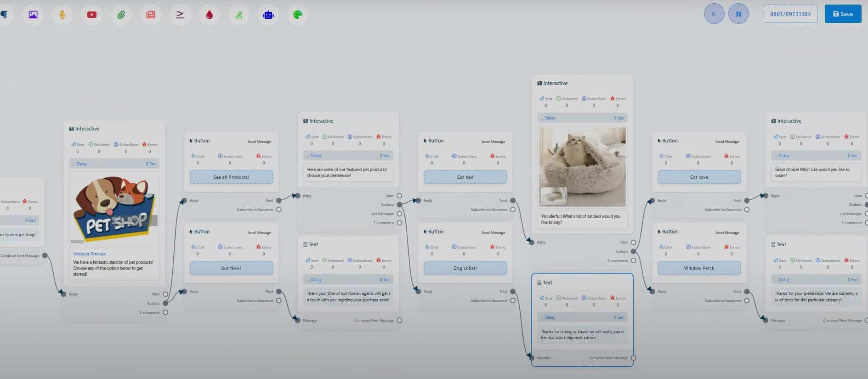Open the Product Preview link
Image resolution: width=868 pixels, height=379 pixels.
90,254
